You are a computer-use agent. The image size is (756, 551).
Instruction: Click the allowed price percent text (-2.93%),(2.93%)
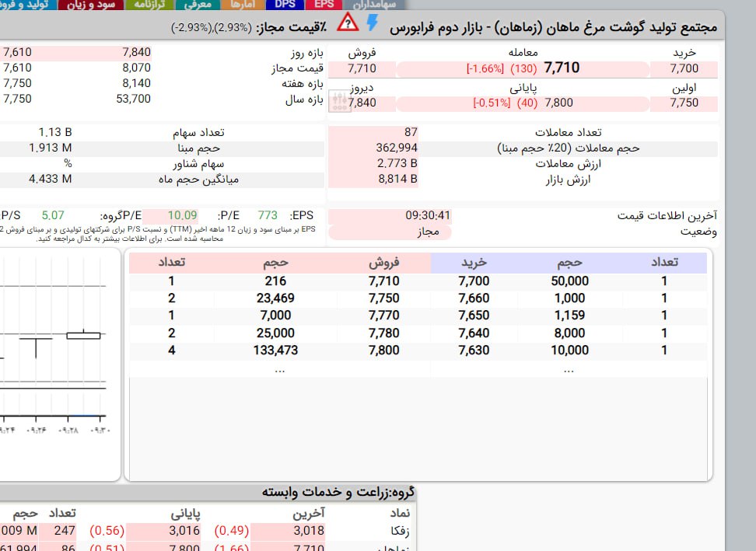[212, 27]
